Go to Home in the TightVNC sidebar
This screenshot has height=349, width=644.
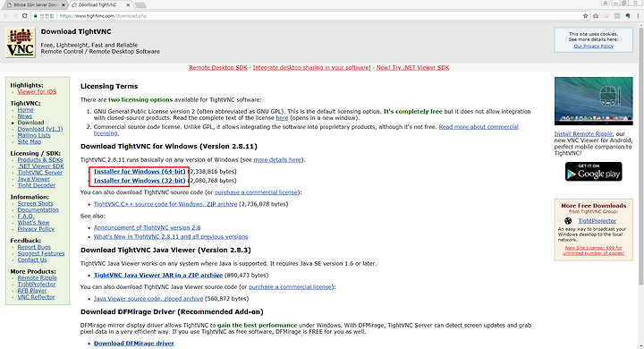[x=25, y=110]
